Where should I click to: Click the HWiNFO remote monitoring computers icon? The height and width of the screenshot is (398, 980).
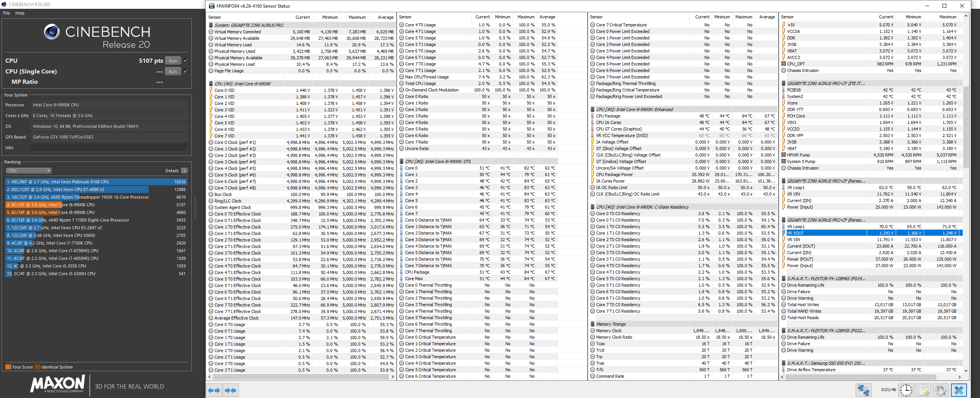click(x=863, y=390)
